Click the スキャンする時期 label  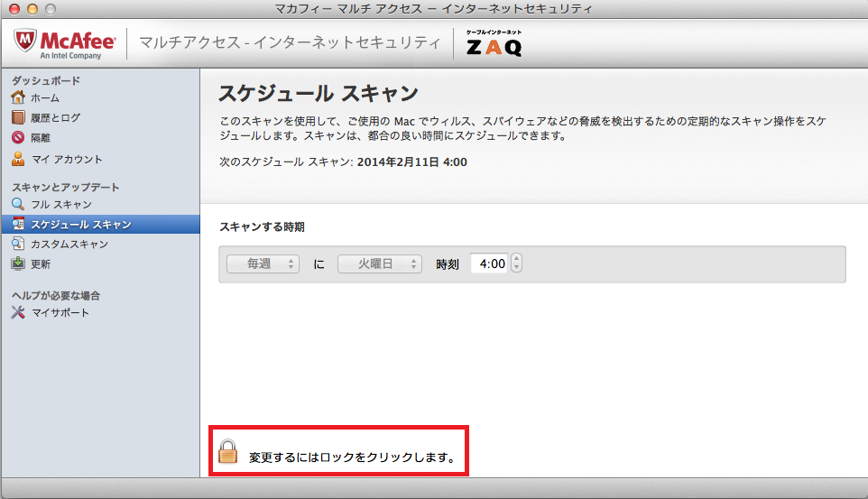(x=262, y=227)
